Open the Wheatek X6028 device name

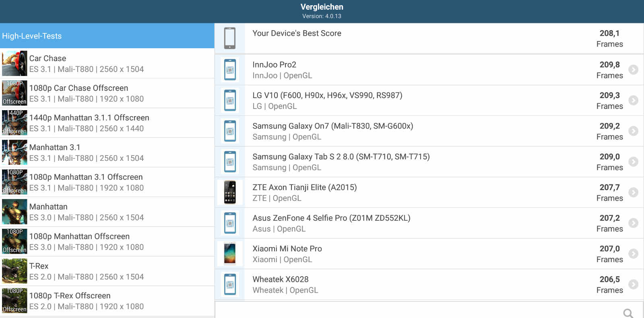coord(280,279)
